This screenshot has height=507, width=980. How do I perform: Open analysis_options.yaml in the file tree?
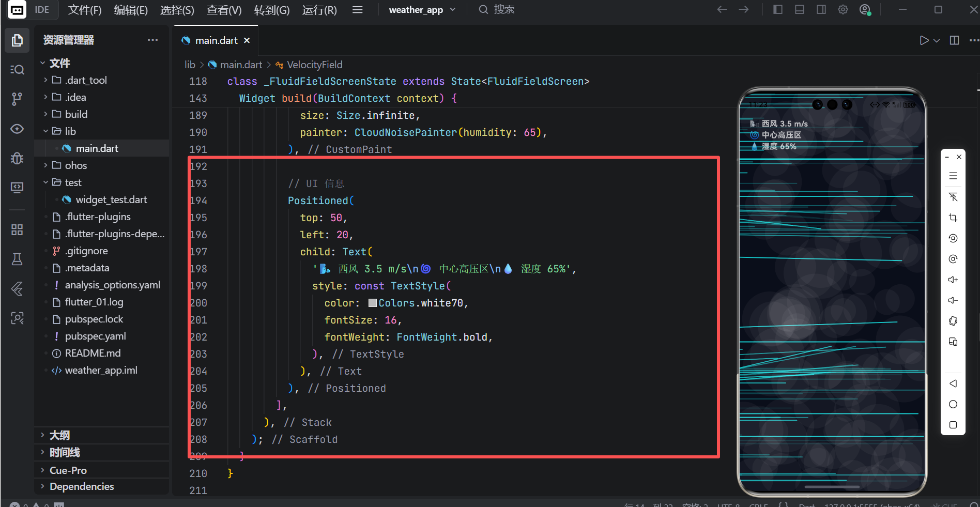click(101, 285)
